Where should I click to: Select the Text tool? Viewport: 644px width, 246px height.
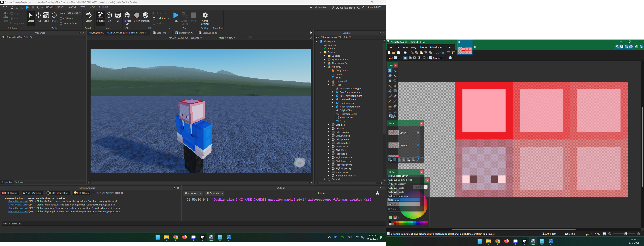point(390,111)
